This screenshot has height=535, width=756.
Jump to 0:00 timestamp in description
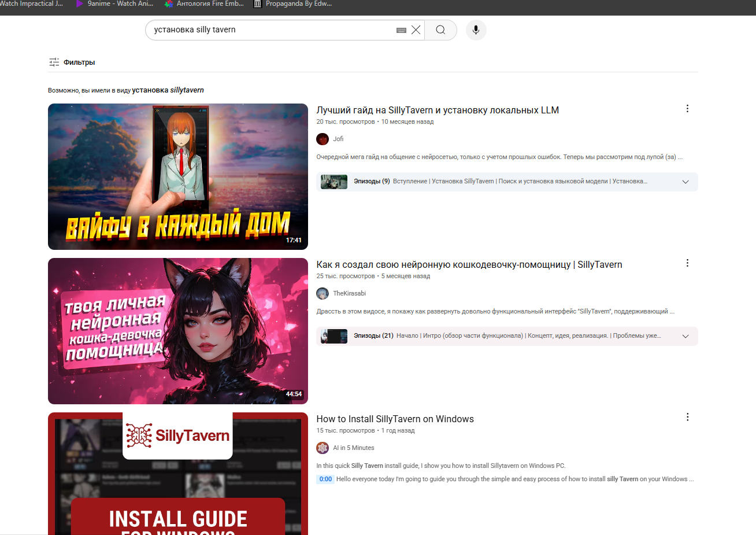[325, 479]
